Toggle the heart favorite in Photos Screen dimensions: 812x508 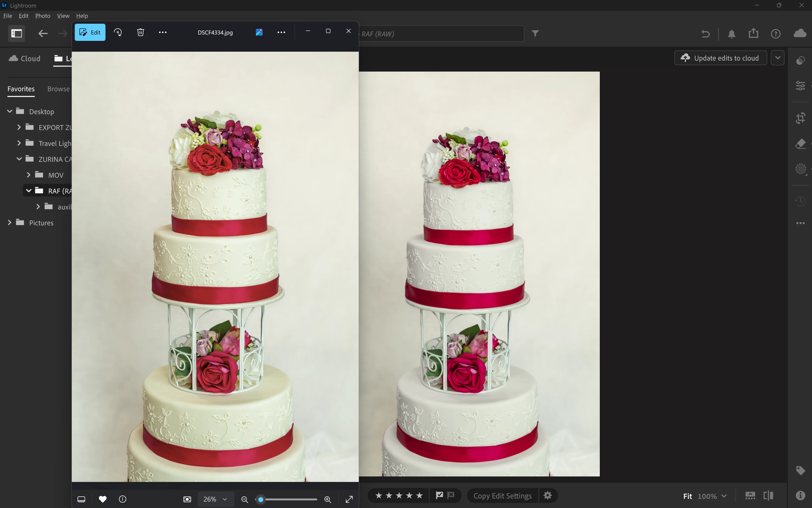(x=103, y=499)
